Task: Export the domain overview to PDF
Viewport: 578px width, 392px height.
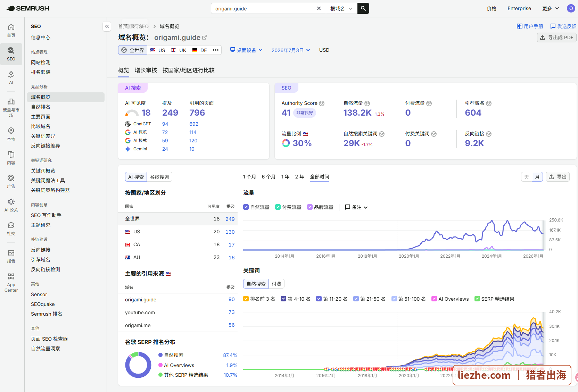Action: coord(556,37)
